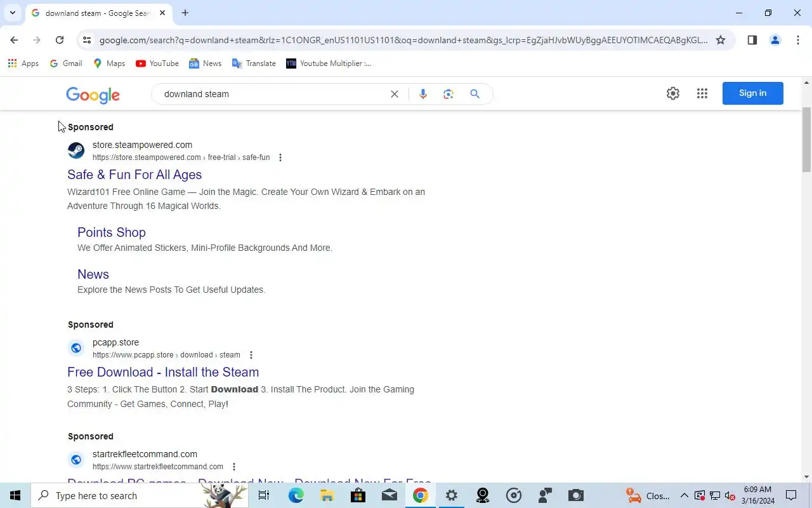Screen dimensions: 812x508
Task: Click the page's vertical scrollbar thumb
Action: point(807,140)
